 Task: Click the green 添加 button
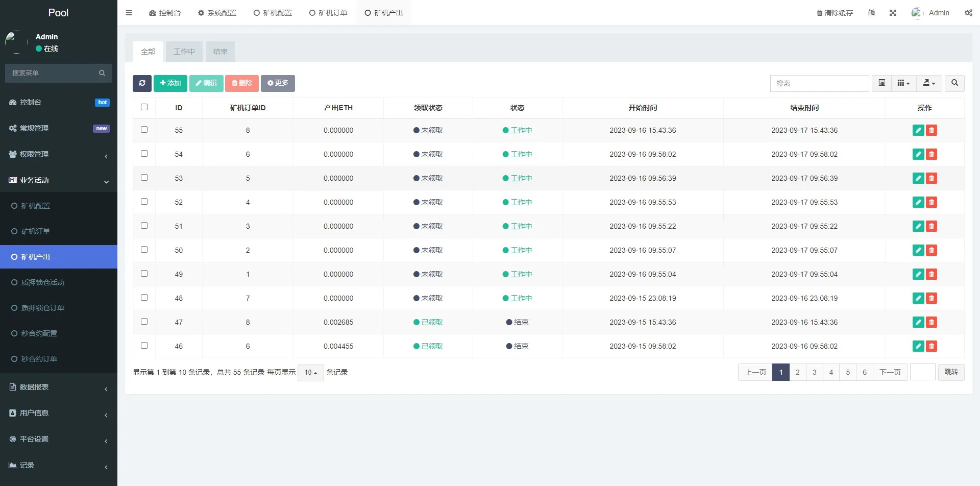pyautogui.click(x=170, y=83)
